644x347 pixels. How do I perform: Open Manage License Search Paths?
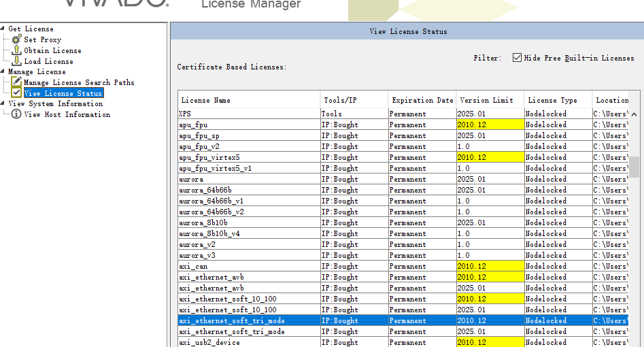[x=79, y=82]
